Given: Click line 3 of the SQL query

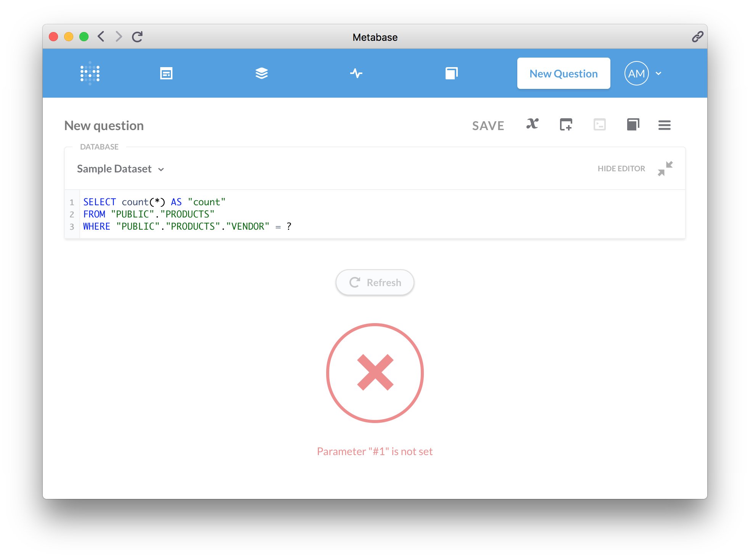Looking at the screenshot, I should [187, 226].
